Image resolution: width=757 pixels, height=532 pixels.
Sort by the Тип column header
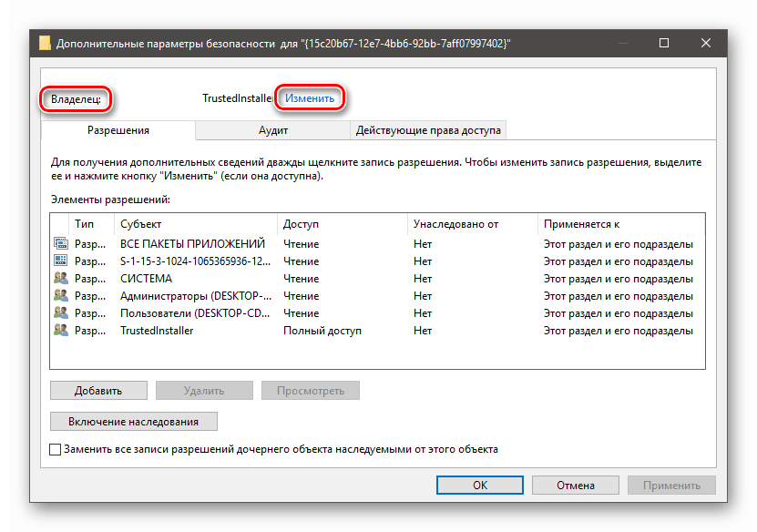click(91, 224)
